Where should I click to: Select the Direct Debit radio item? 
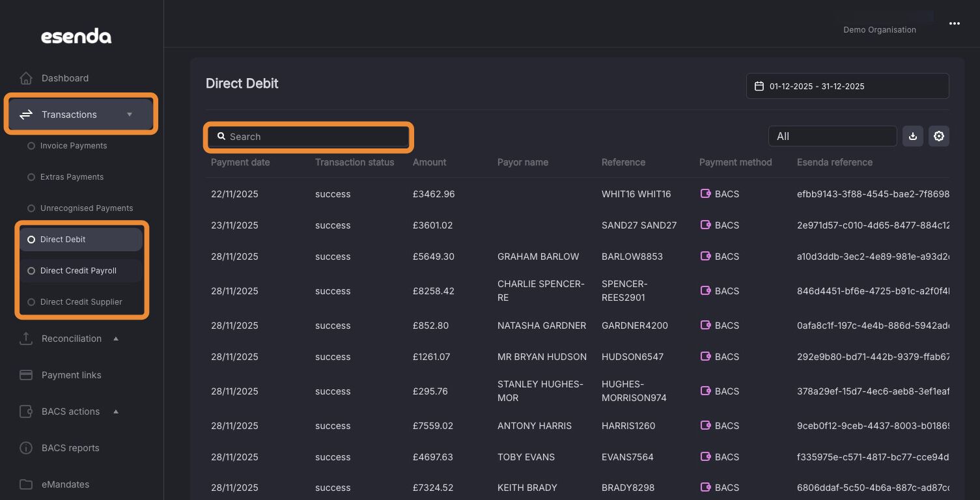(31, 240)
